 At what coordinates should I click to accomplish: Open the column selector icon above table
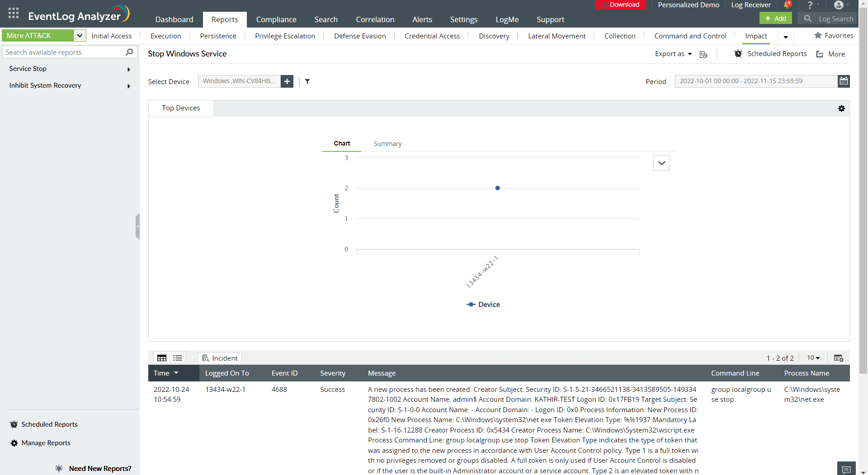click(839, 358)
